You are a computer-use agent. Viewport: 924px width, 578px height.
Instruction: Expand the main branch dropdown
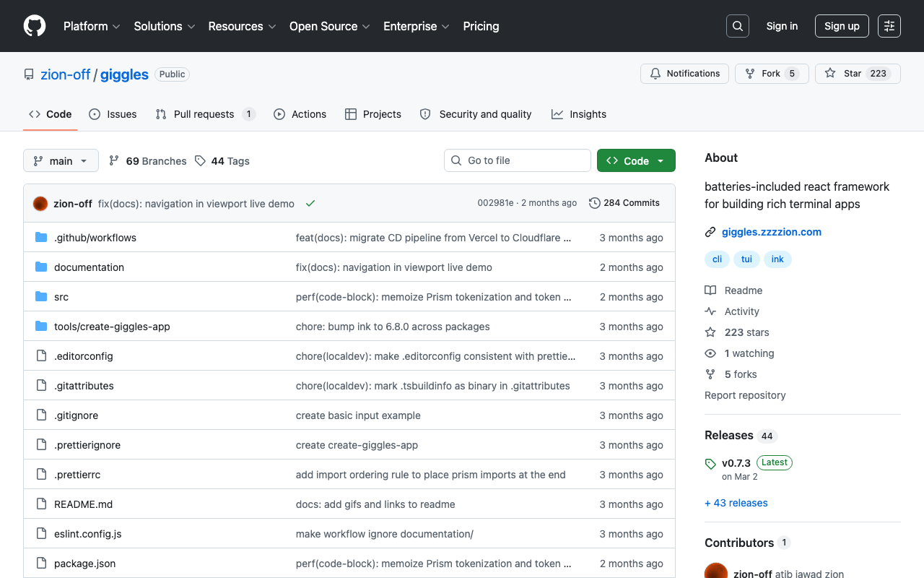(x=61, y=160)
